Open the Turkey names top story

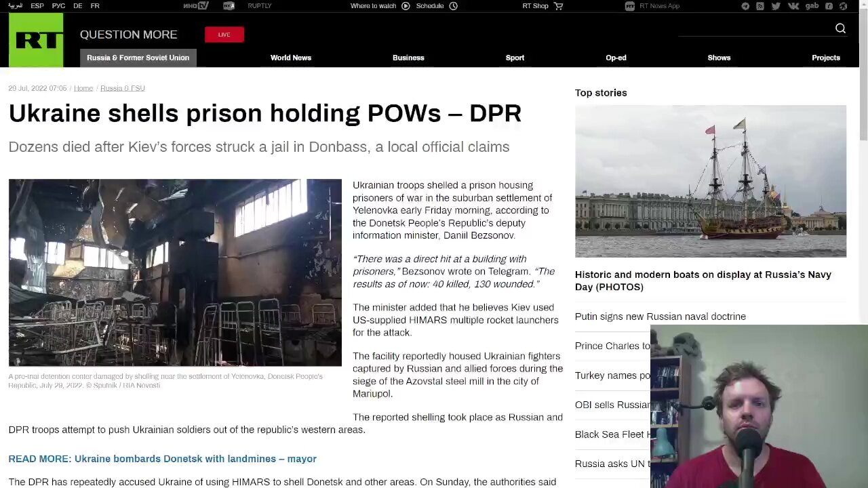[612, 375]
